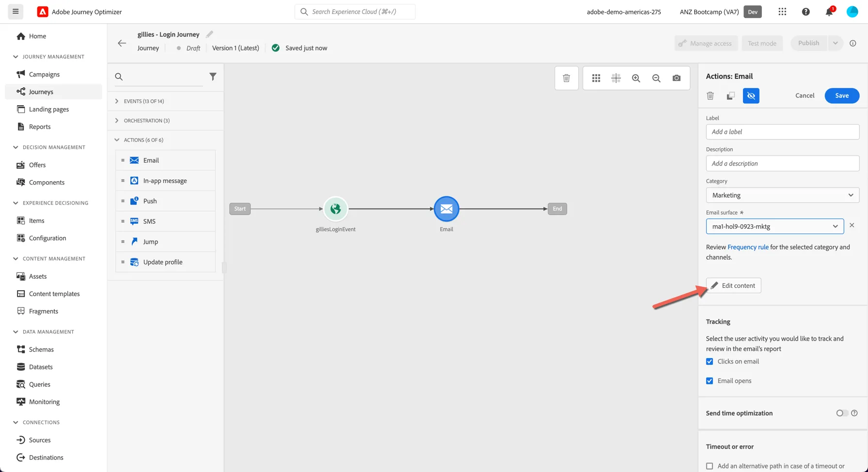Image resolution: width=868 pixels, height=472 pixels.
Task: Click the Label input field
Action: (782, 132)
